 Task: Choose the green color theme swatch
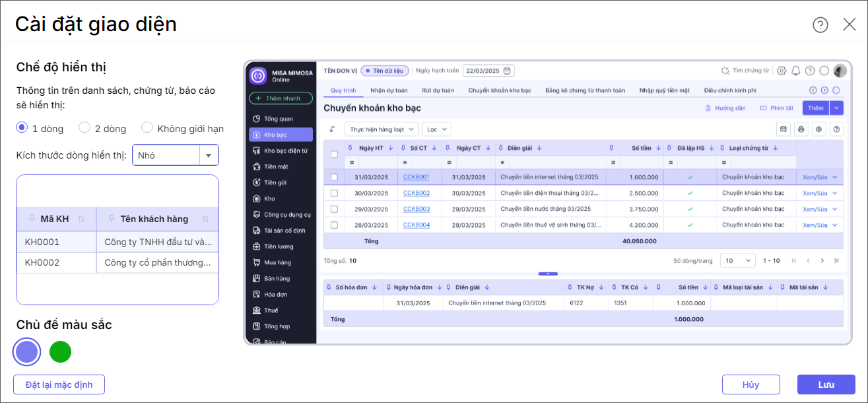click(60, 351)
